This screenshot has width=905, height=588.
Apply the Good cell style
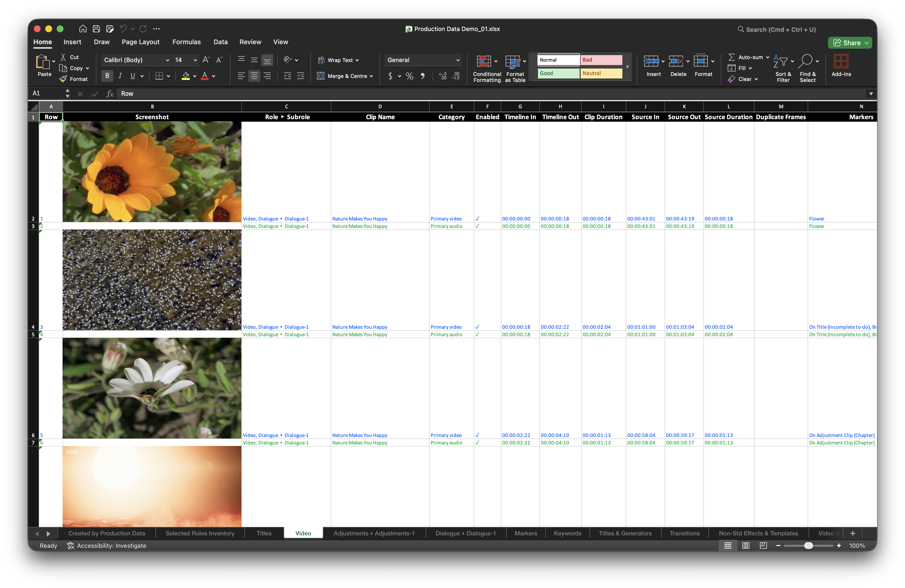tap(559, 73)
